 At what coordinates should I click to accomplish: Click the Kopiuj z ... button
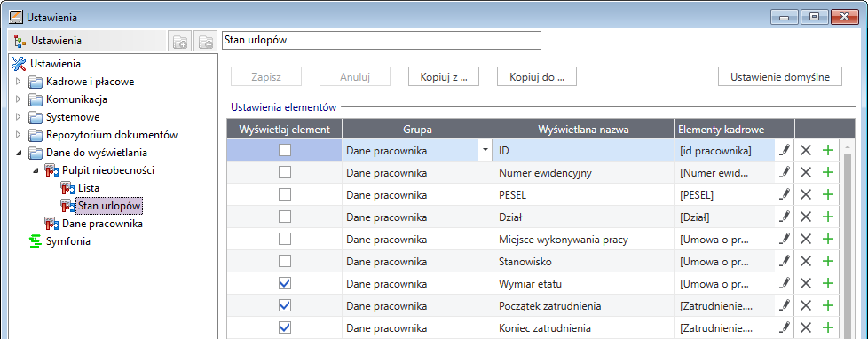point(444,77)
